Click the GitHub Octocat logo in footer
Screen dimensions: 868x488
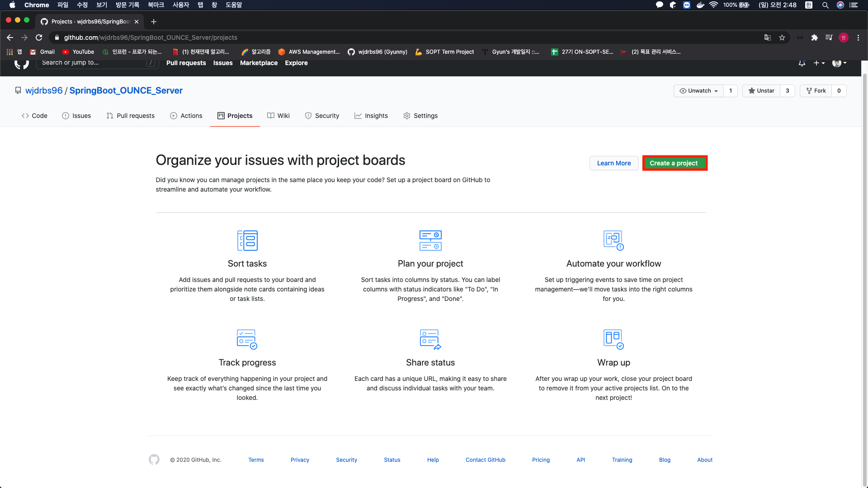[x=154, y=460]
